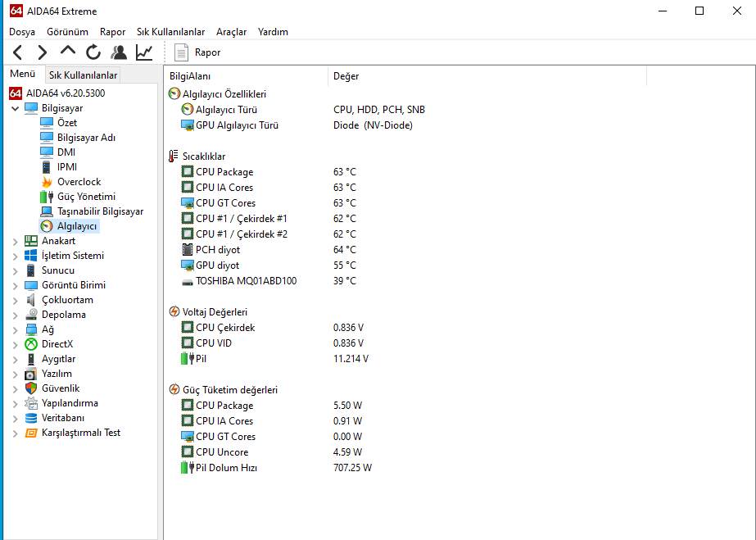Viewport: 756px width, 540px height.
Task: Select the Görüntü Birimi tree item label
Action: (73, 285)
